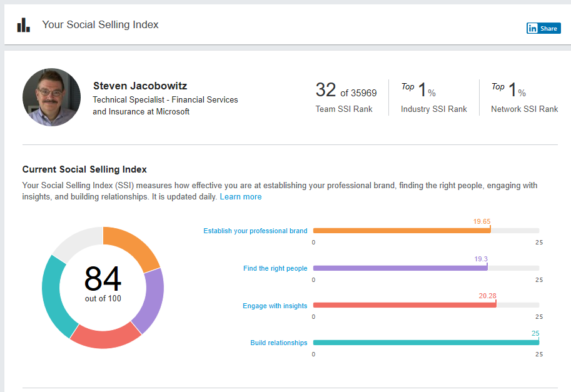The height and width of the screenshot is (392, 571).
Task: Open the Learn more link
Action: [x=241, y=197]
